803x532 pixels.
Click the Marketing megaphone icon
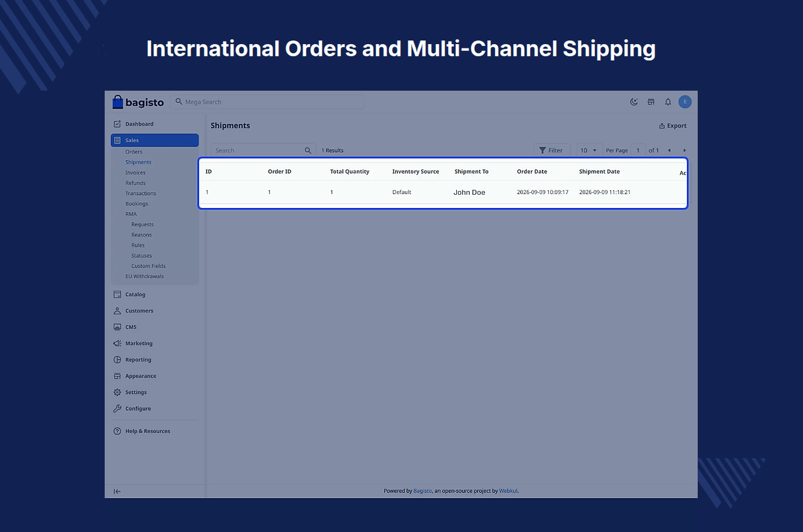[x=117, y=343]
